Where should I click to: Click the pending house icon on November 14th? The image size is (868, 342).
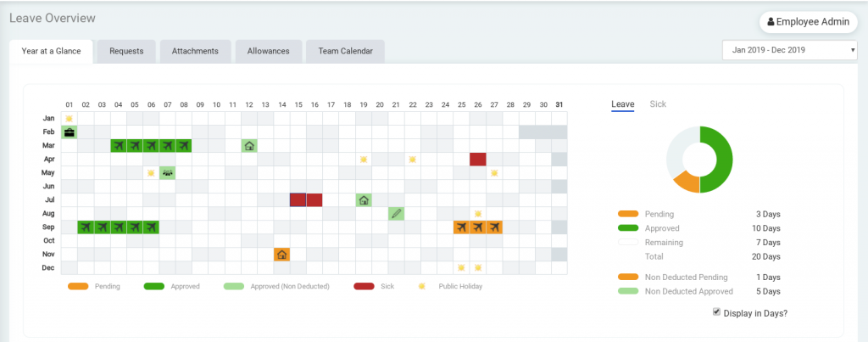pyautogui.click(x=281, y=255)
